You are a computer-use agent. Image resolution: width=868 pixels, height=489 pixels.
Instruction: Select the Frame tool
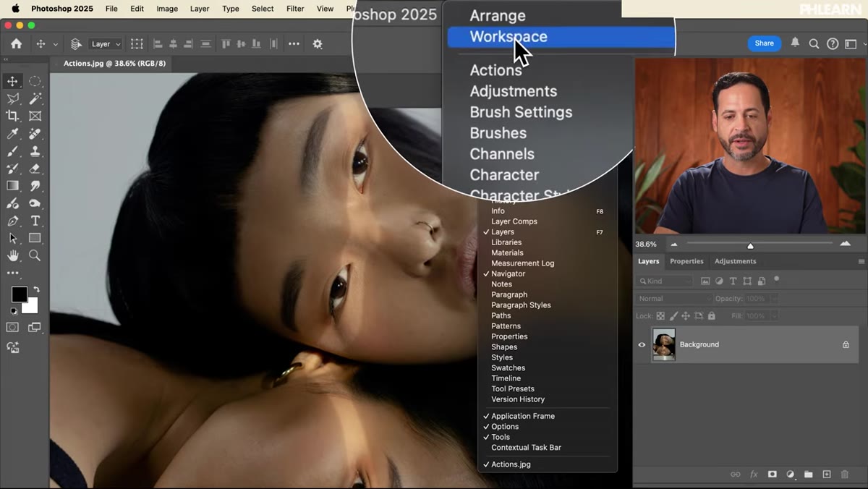(35, 116)
